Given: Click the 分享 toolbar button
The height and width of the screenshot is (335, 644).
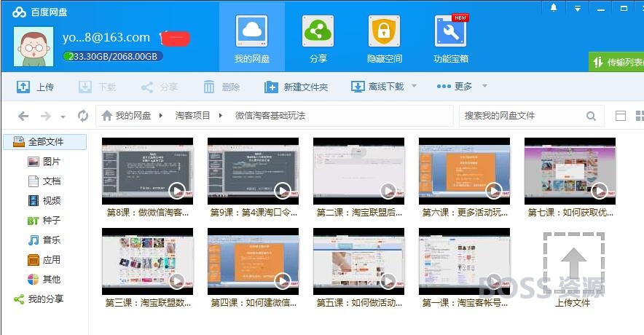Looking at the screenshot, I should click(x=160, y=87).
